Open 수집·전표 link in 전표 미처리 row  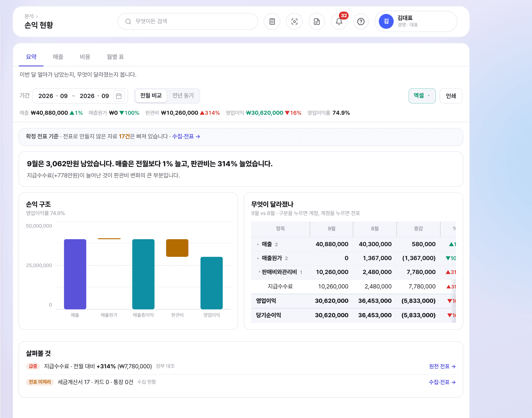click(442, 382)
